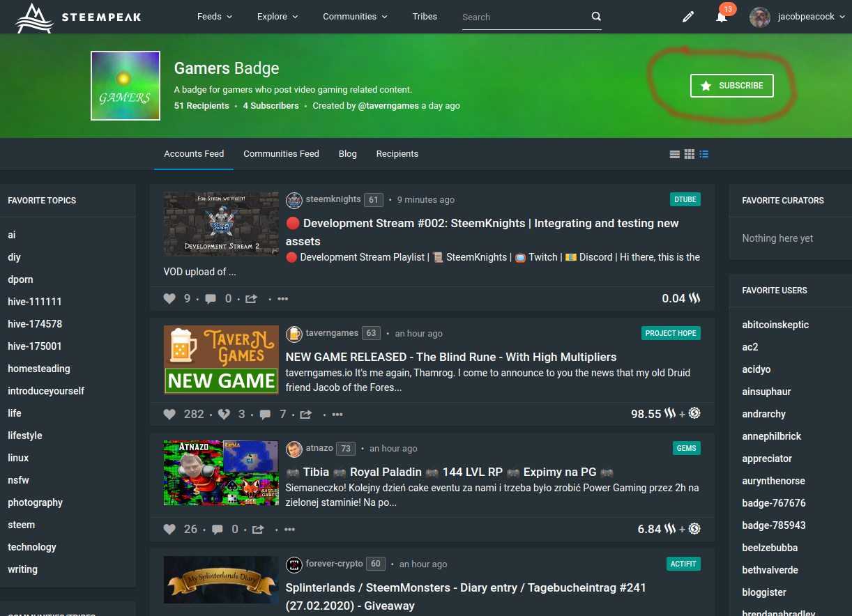Open the Tibia Royal Paladin post title

[450, 472]
